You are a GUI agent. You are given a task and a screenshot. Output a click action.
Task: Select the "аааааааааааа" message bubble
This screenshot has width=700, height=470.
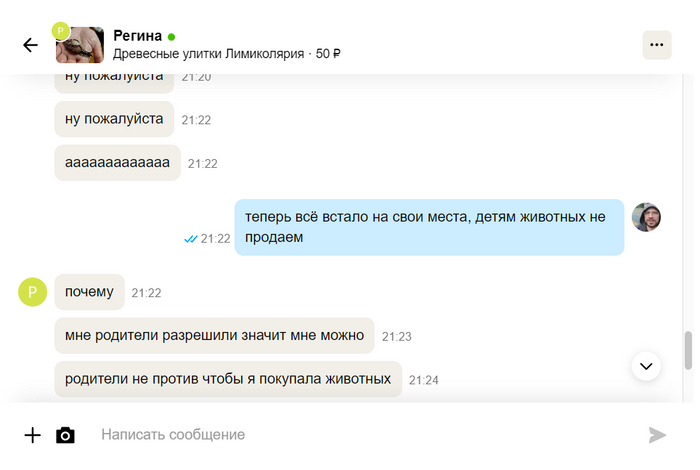117,163
